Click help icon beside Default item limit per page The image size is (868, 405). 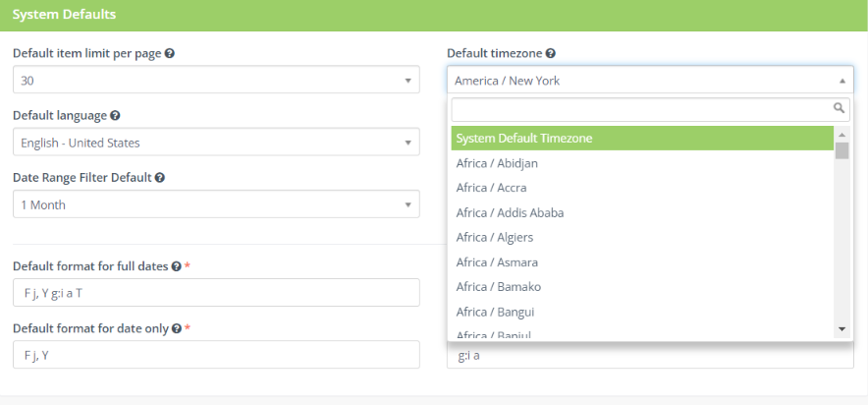click(170, 53)
